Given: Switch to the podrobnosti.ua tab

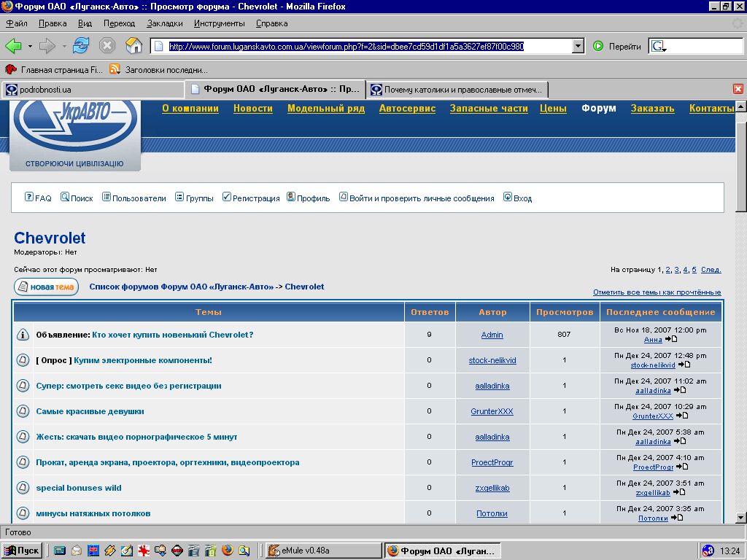Looking at the screenshot, I should [93, 90].
